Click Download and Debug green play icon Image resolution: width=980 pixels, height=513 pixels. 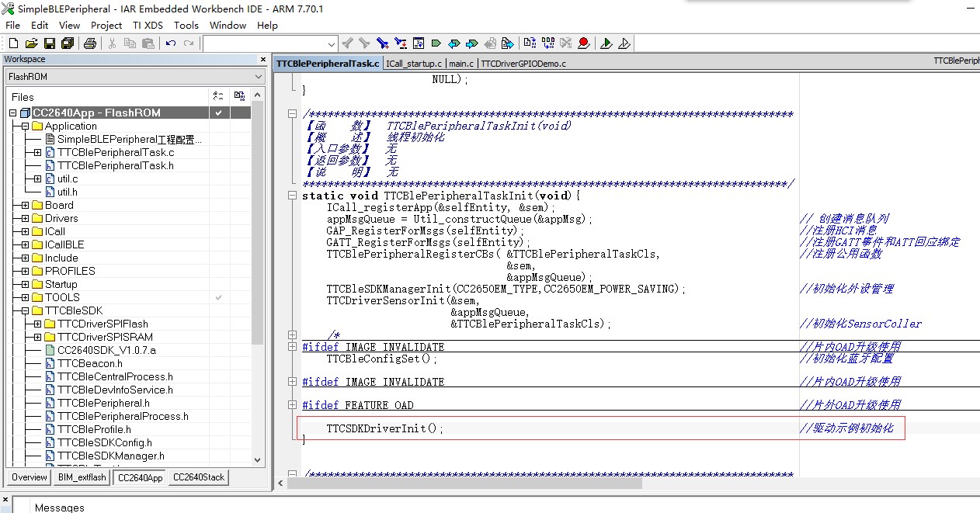click(x=606, y=43)
